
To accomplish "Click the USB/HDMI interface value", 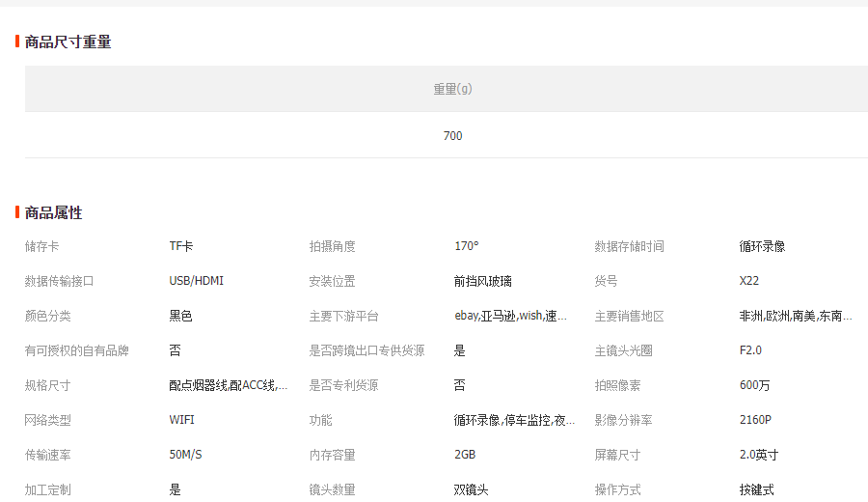I will [196, 281].
